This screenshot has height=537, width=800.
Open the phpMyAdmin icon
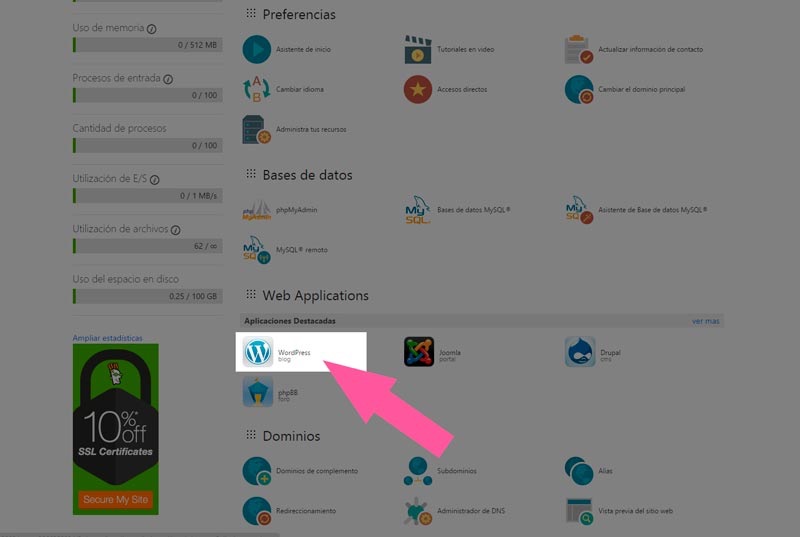[258, 210]
